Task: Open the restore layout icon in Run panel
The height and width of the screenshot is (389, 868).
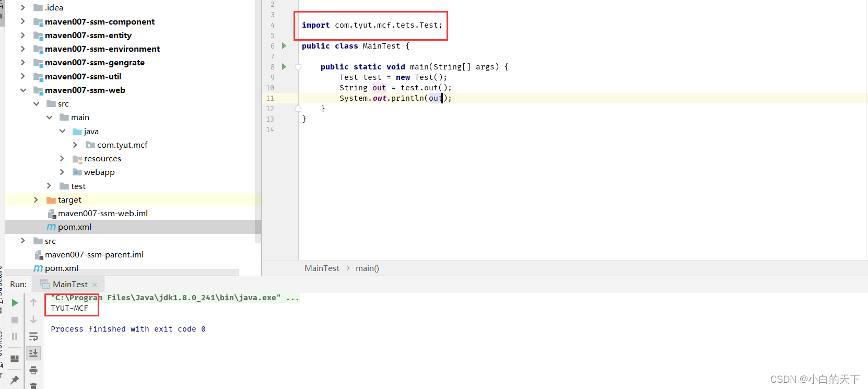Action: [x=15, y=359]
